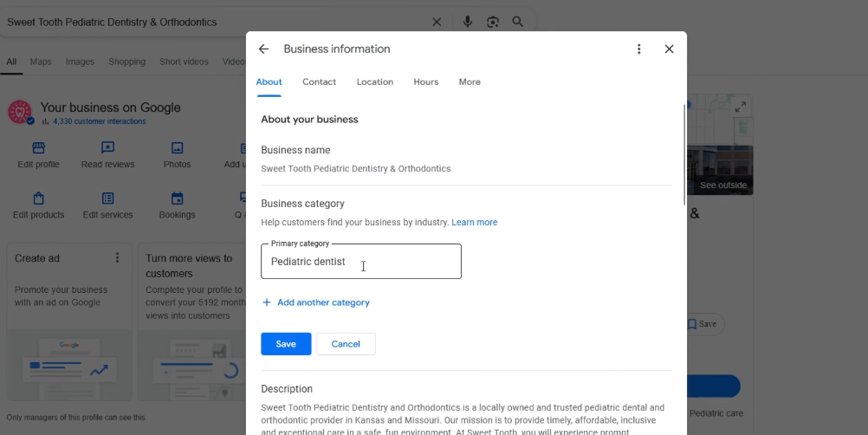The image size is (868, 435).
Task: Click the business Description paragraph
Action: tap(463, 420)
